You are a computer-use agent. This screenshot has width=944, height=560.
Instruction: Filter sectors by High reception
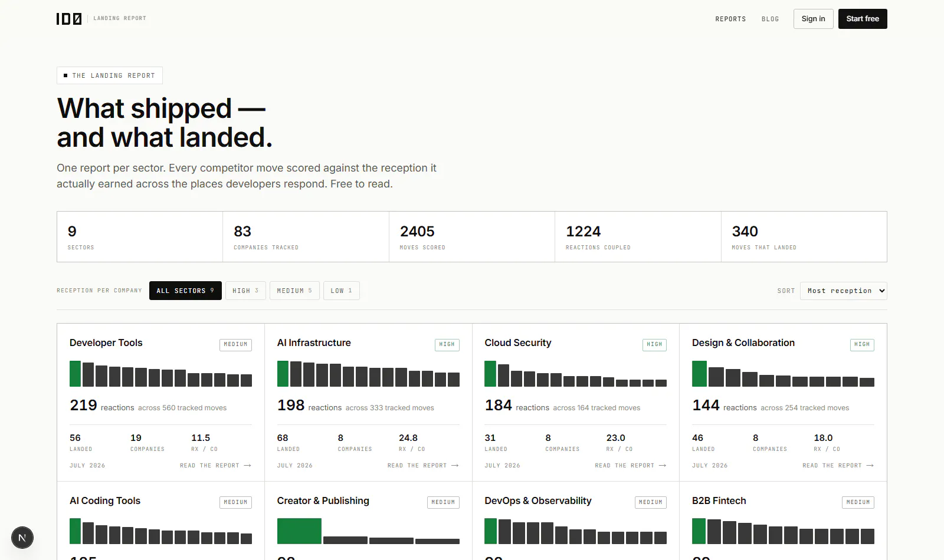pos(245,291)
